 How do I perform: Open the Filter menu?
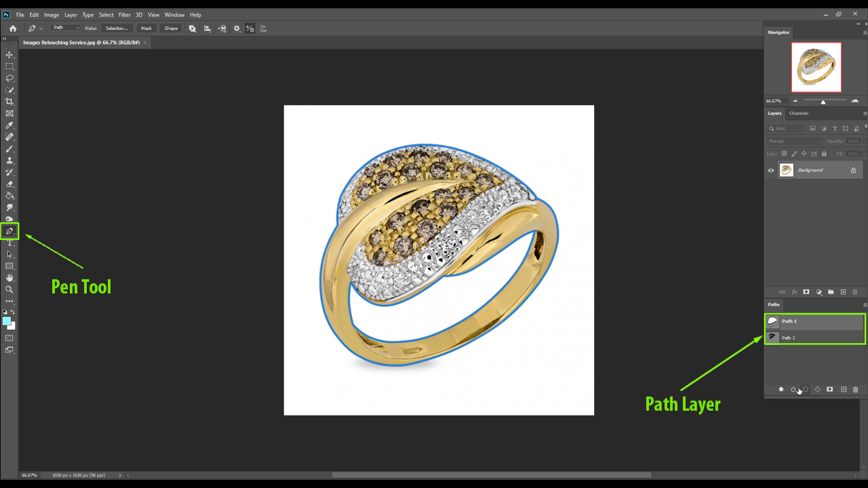click(x=124, y=14)
